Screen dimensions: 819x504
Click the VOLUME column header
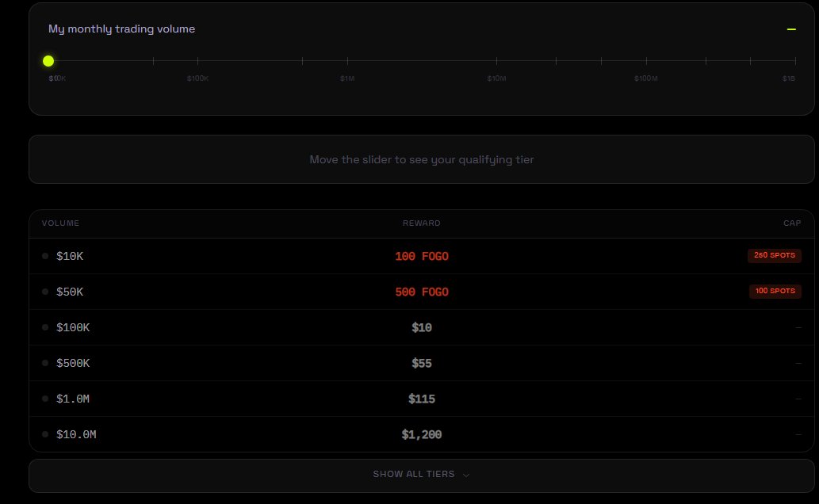pos(60,223)
